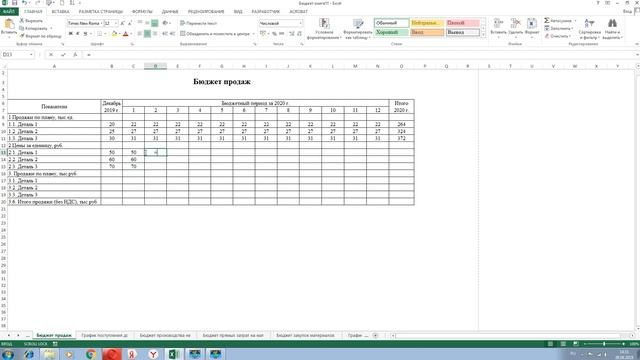Open the font name dropdown (Times New Roman)
Screen dimensions: 640x360
point(101,23)
